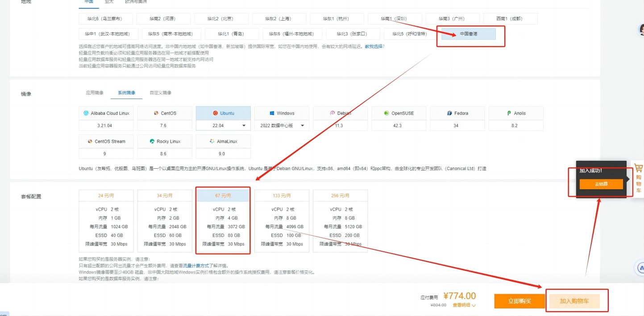The image size is (644, 316).
Task: Select region 华南1（深圳）
Action: 395,19
